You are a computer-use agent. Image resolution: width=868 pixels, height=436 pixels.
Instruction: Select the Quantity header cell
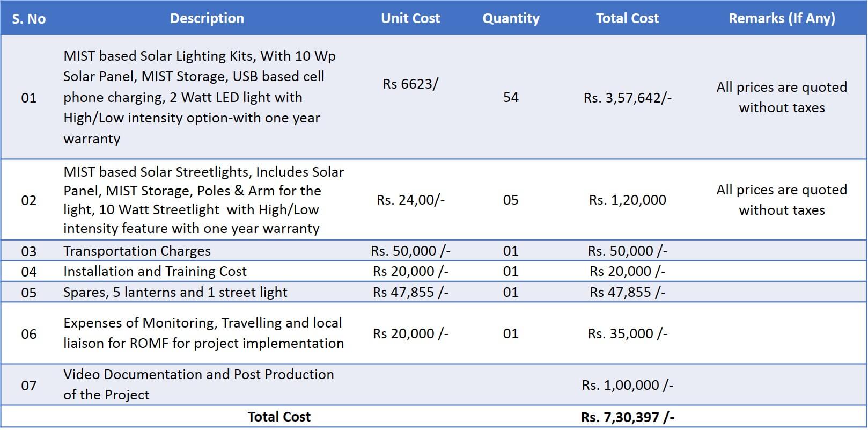(x=511, y=19)
